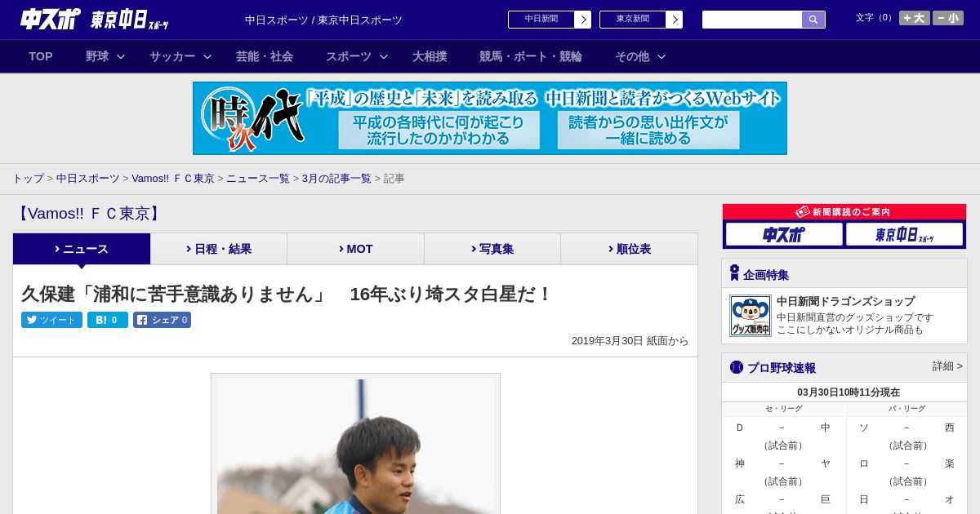Expand the 野球 menu dropdown
The width and height of the screenshot is (980, 514).
click(x=105, y=56)
